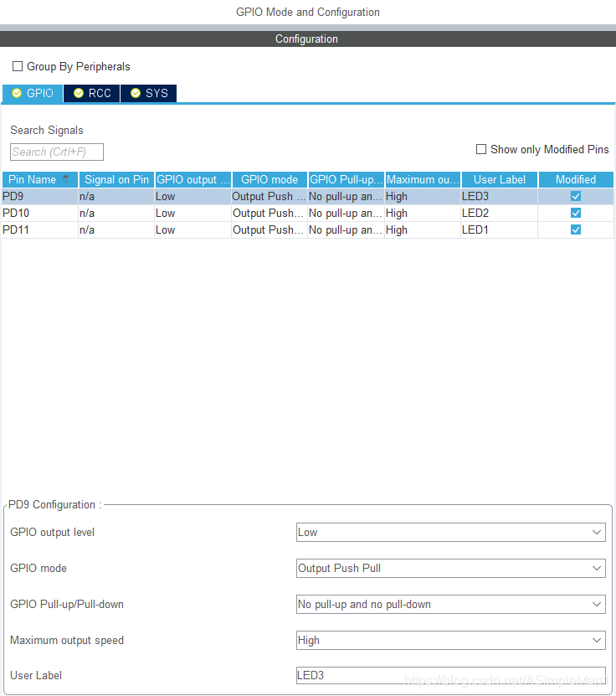616x696 pixels.
Task: Click PD9 row High speed cell
Action: click(423, 196)
